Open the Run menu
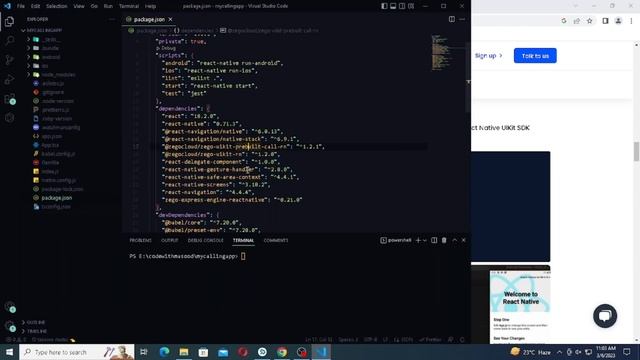 (x=108, y=6)
